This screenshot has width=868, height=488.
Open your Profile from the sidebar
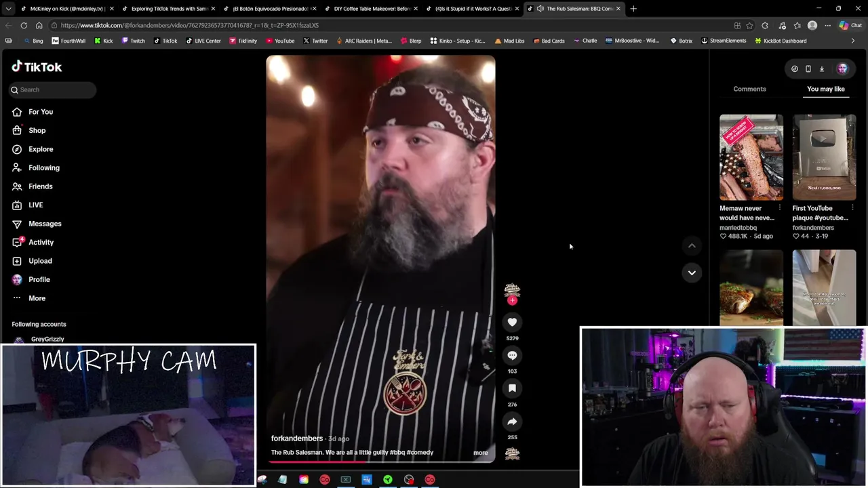[39, 279]
